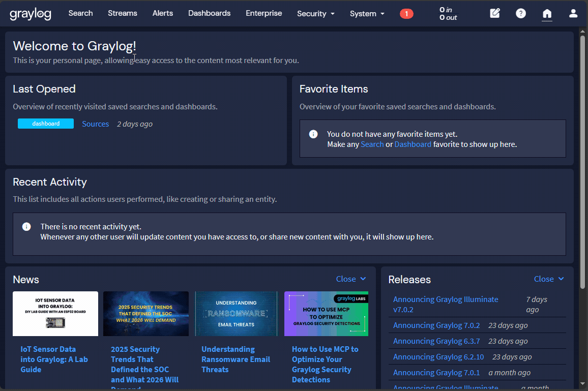Click the dashboard type badge
This screenshot has width=588, height=391.
(x=46, y=124)
